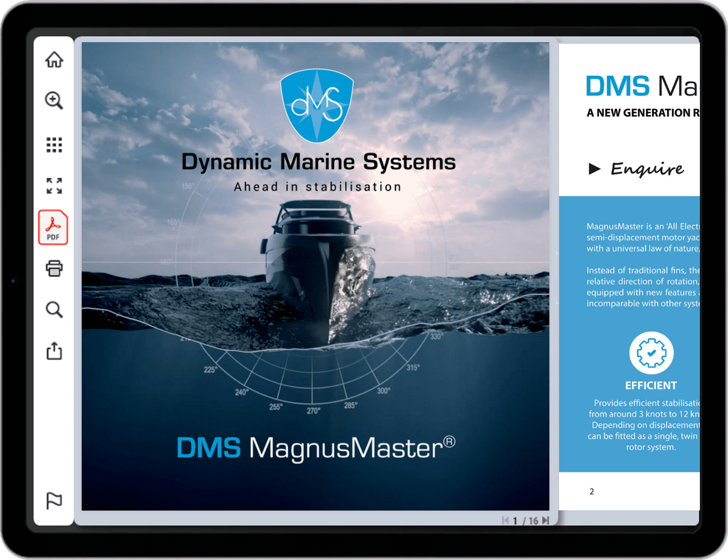Click the zoom-in magnifier icon
This screenshot has width=728, height=560.
click(54, 100)
